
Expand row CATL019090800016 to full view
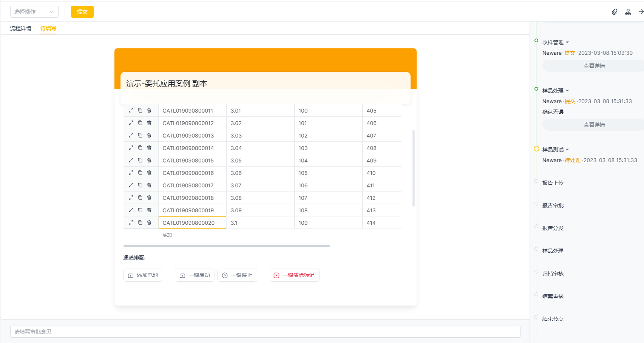[x=131, y=173]
